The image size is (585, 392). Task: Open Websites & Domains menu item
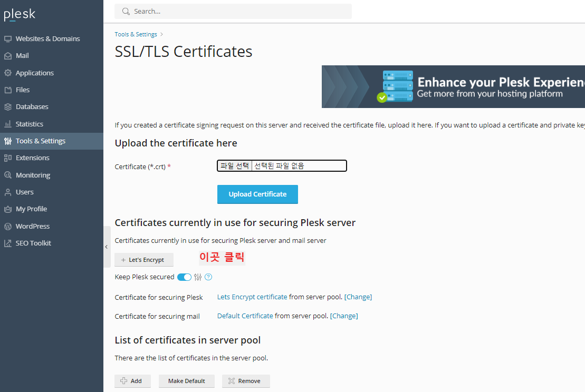52,39
